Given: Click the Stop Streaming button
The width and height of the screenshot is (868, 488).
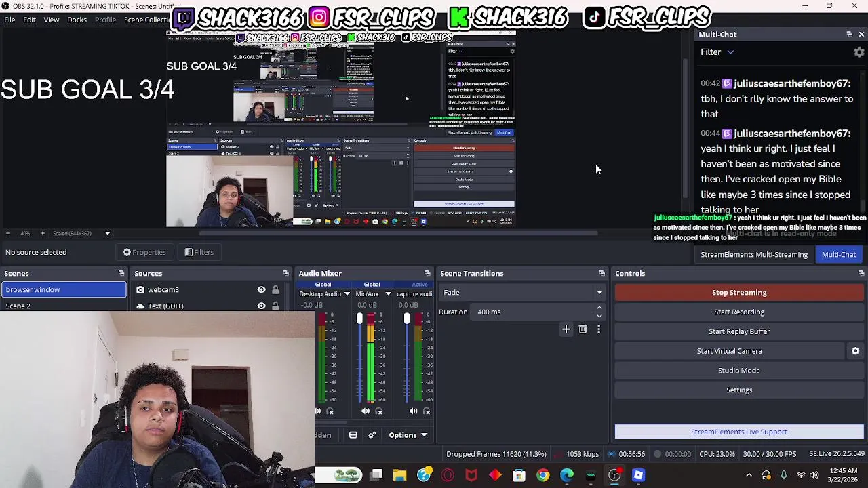Looking at the screenshot, I should point(739,293).
